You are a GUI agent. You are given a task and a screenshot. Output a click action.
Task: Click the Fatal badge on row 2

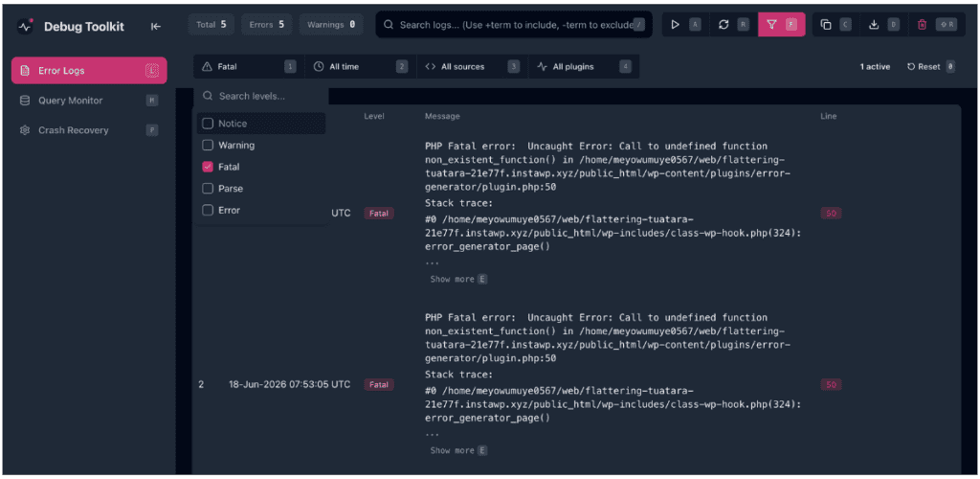pos(379,384)
